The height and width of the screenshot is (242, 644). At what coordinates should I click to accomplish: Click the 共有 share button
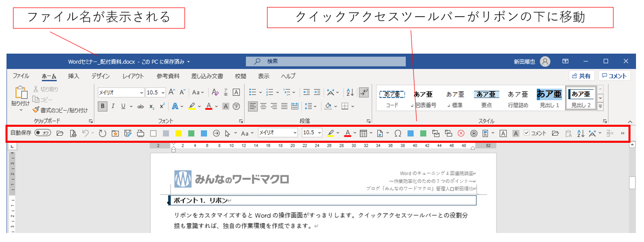(581, 76)
